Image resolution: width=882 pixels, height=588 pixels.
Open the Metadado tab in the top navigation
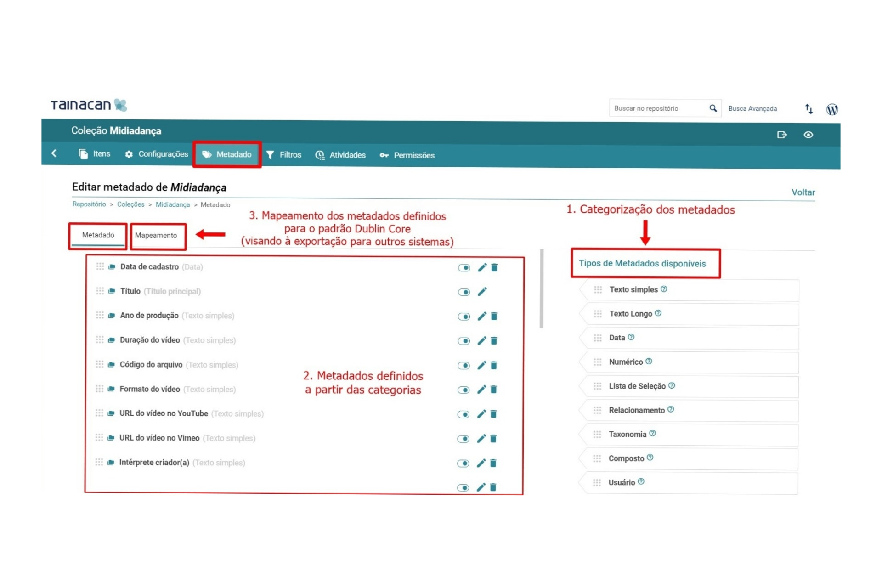click(x=233, y=155)
